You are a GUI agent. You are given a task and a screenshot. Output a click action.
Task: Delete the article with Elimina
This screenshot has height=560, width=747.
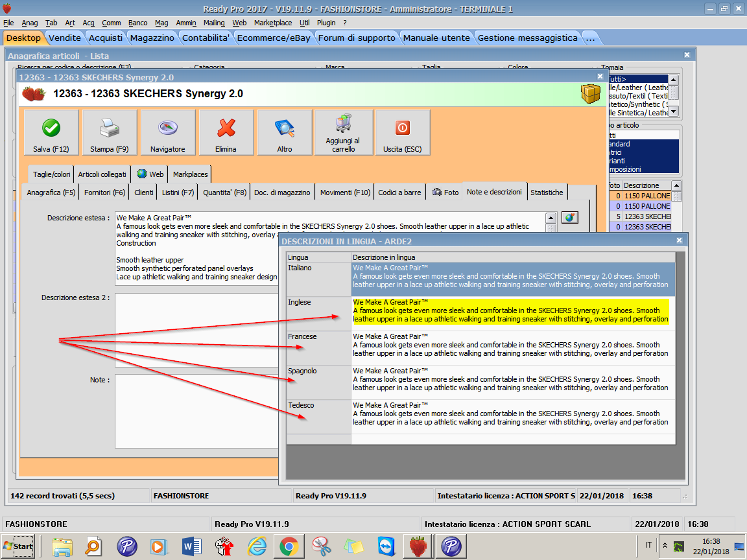pos(226,132)
